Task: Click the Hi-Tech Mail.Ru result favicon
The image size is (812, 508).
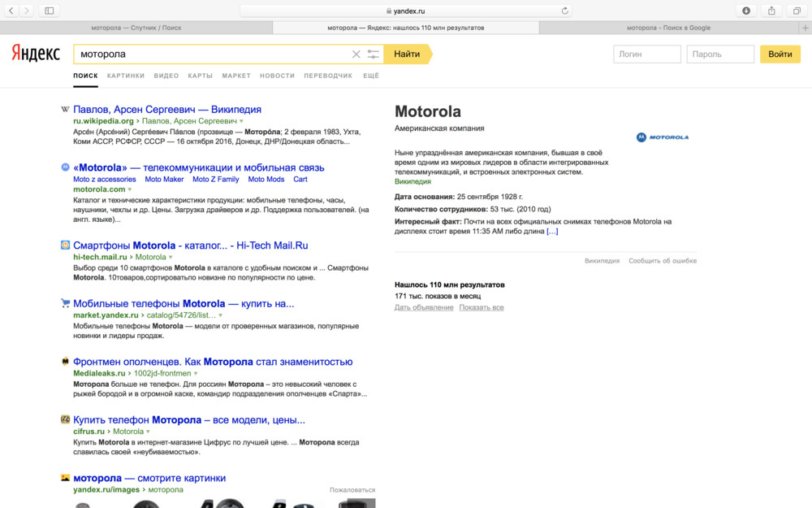Action: (x=65, y=245)
